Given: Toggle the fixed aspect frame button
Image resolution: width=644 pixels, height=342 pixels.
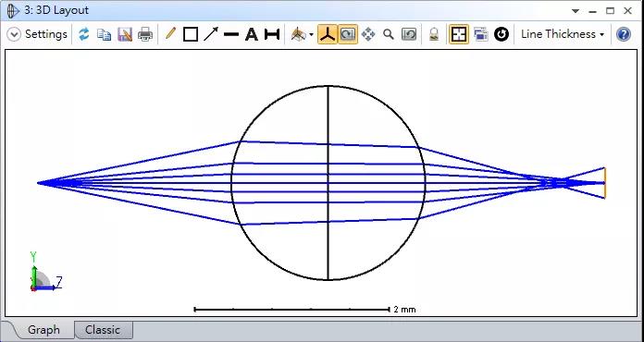Looking at the screenshot, I should click(458, 34).
